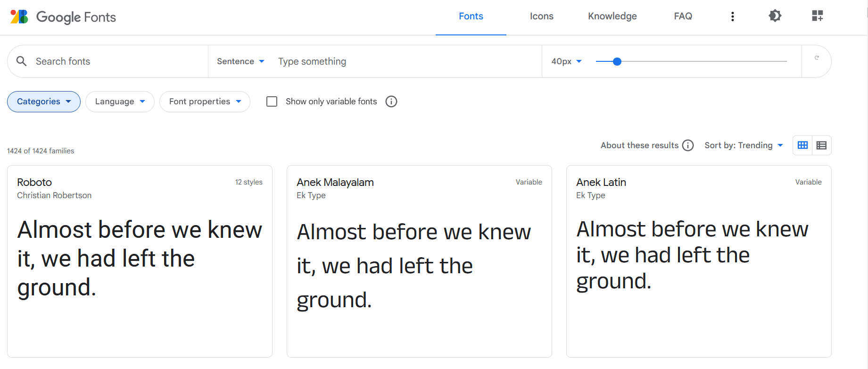Click the 12 styles label on Roboto
The image size is (868, 369).
coord(249,182)
